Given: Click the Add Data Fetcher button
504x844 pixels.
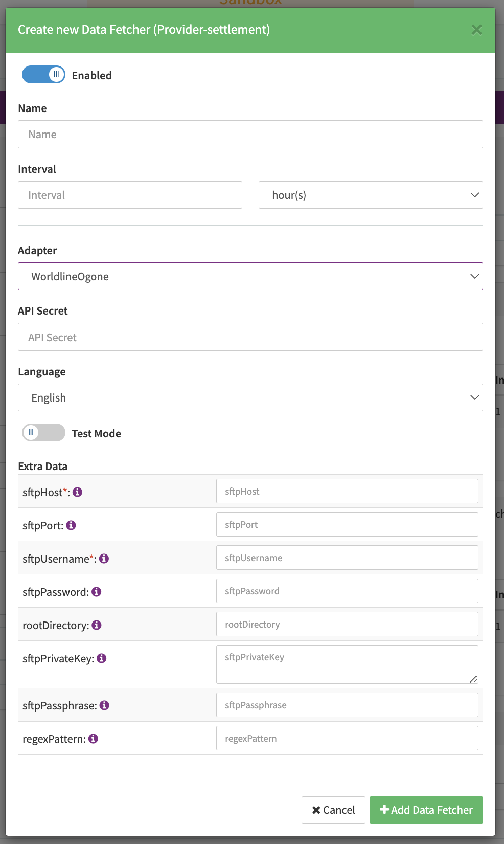Looking at the screenshot, I should coord(426,810).
